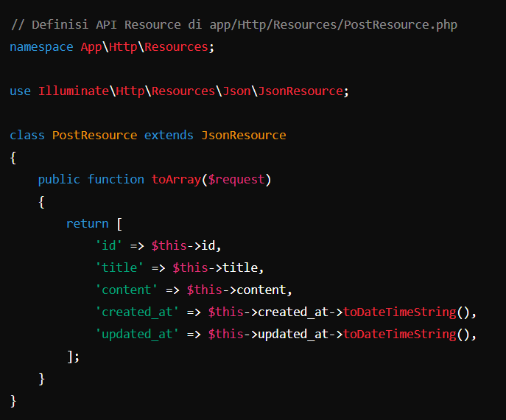Click the 'namespace' keyword
Viewport: 506px width, 420px height.
click(41, 47)
